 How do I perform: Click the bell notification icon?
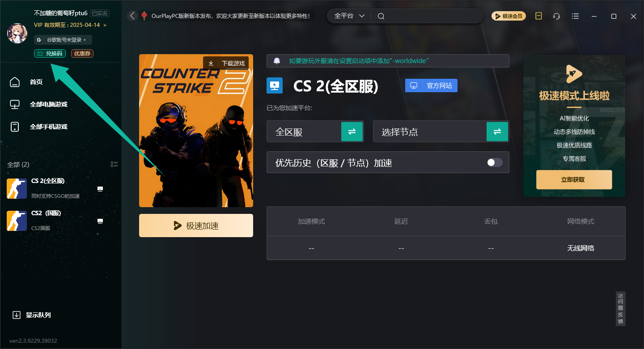coord(277,61)
